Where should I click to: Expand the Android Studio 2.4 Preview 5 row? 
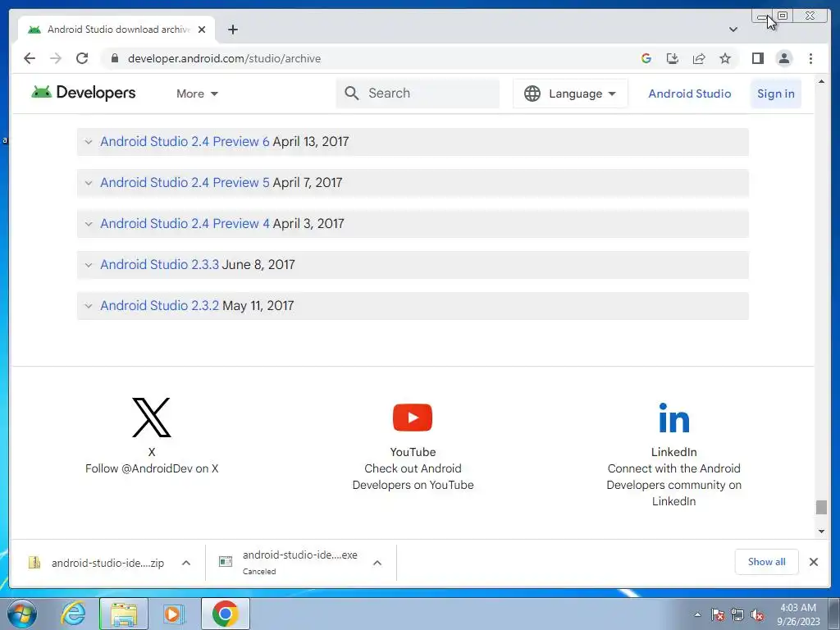tap(413, 183)
